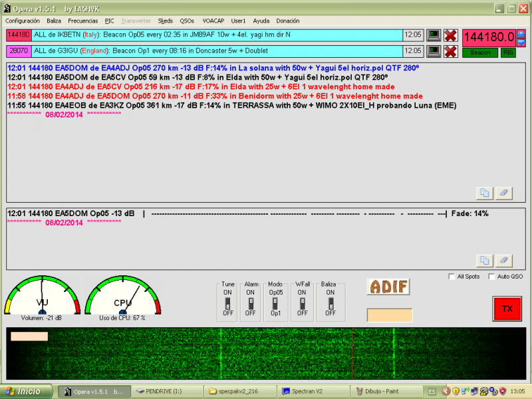
Task: Delete the IK8ETN beacon row with red X
Action: click(451, 35)
